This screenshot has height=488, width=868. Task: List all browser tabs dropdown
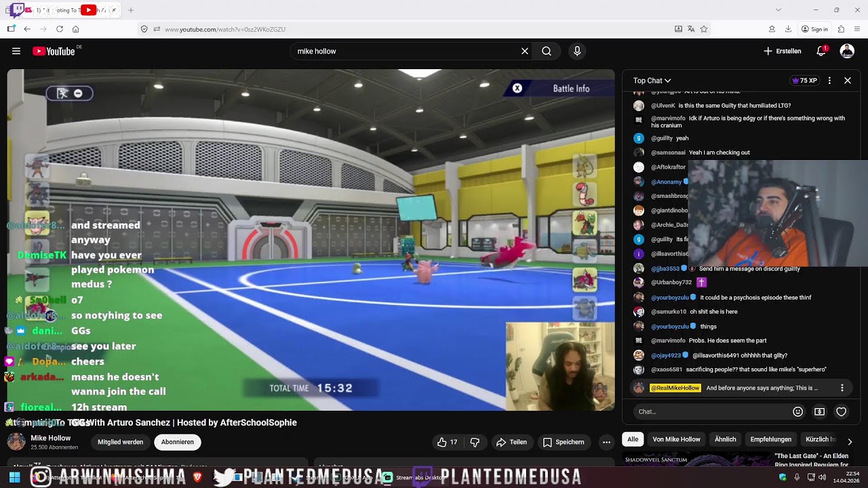[x=778, y=10]
